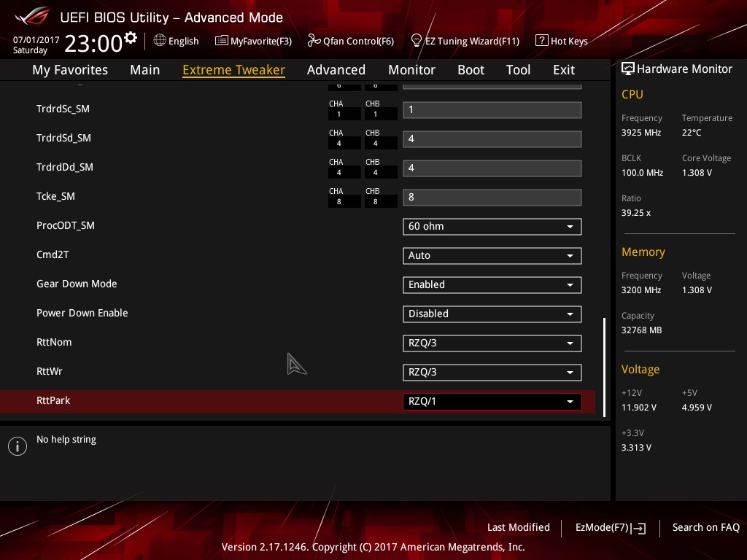Select the RttPark row label
Screen dimensions: 747x560
point(53,400)
